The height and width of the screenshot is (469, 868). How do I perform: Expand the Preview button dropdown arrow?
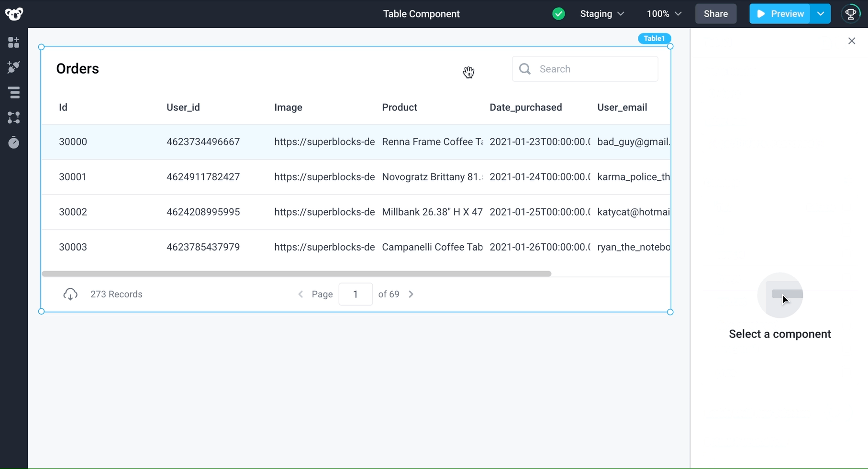click(x=821, y=14)
